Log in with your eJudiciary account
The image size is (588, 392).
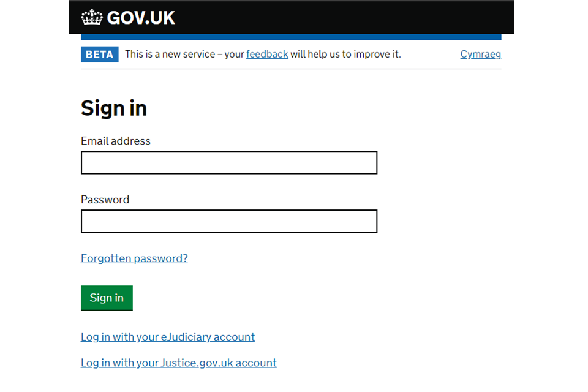coord(168,337)
